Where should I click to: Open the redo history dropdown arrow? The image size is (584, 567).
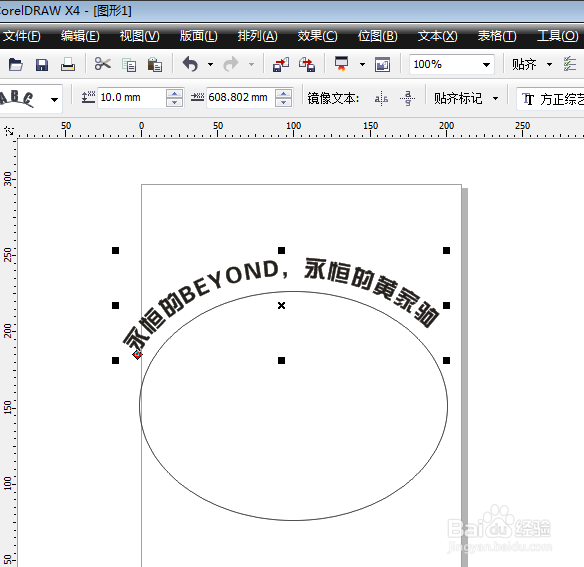pos(252,65)
